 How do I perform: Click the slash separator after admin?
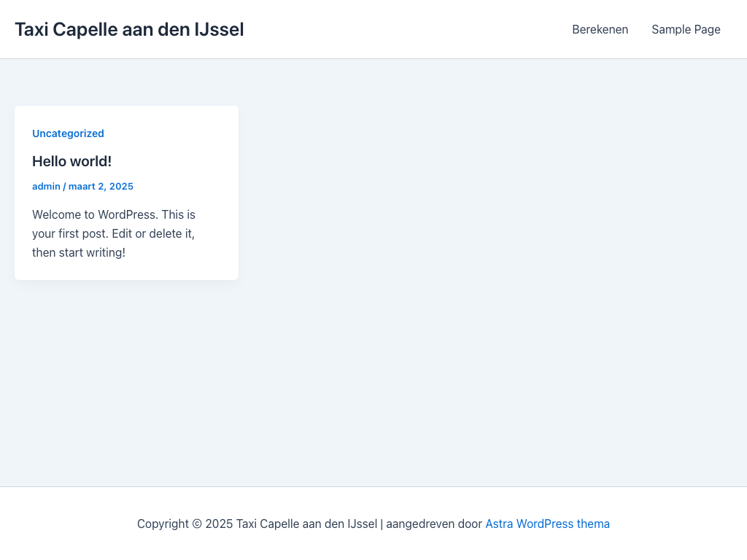click(x=64, y=187)
